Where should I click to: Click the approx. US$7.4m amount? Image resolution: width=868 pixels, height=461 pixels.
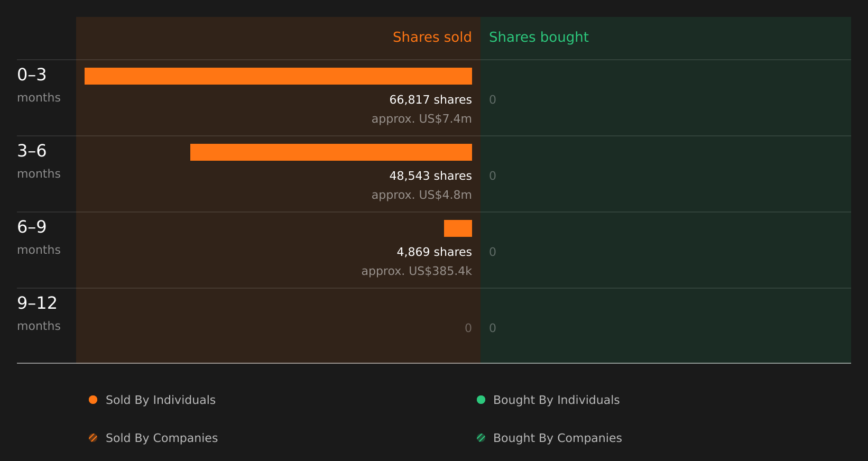point(422,119)
